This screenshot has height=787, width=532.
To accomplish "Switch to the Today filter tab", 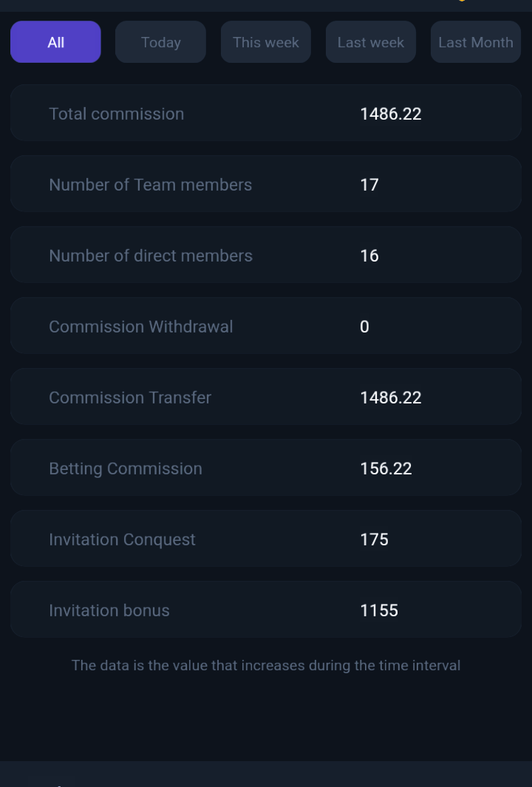I will [160, 42].
